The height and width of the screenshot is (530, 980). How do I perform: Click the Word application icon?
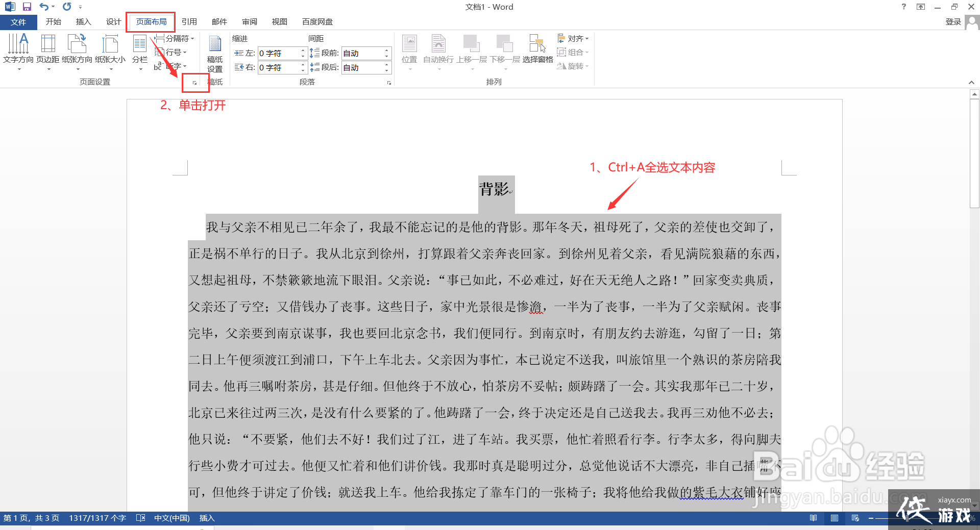point(10,7)
